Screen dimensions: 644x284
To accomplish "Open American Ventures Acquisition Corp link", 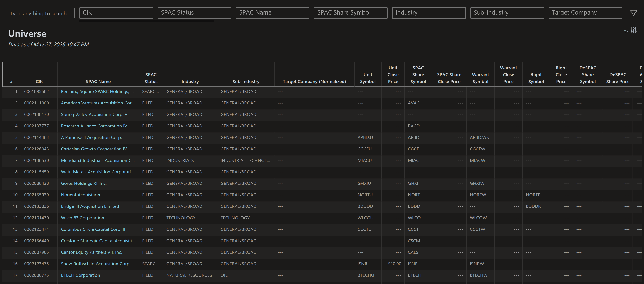I will pos(98,103).
